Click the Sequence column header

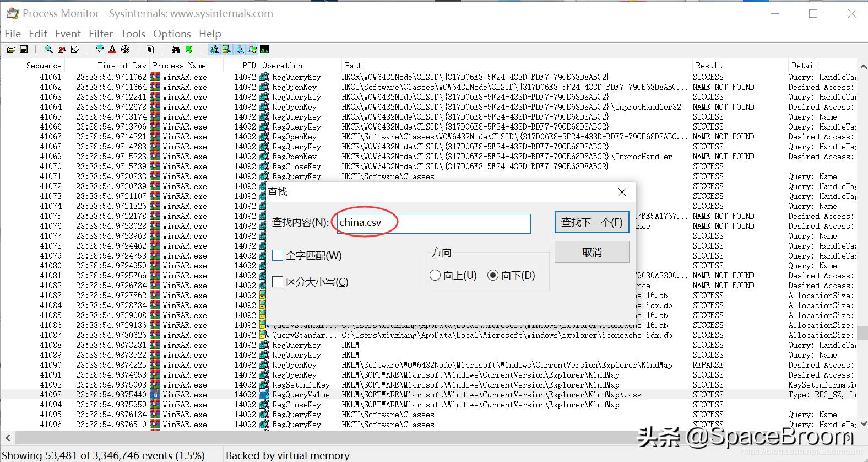[44, 66]
